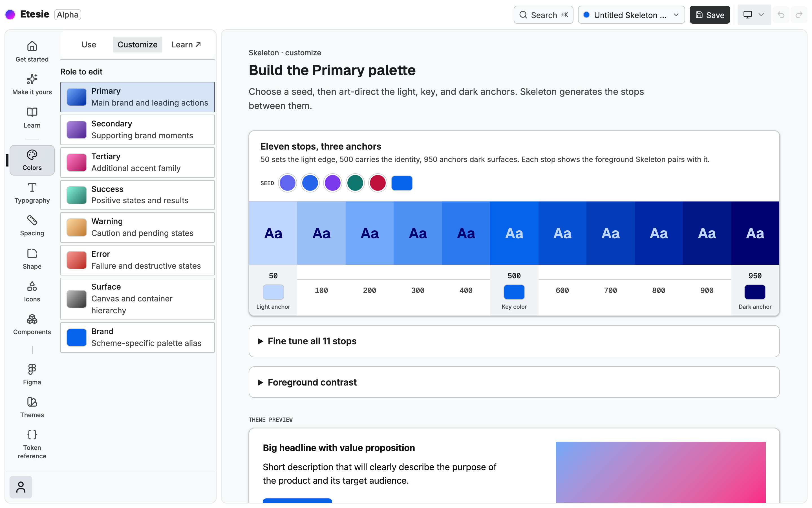Expand Fine tune all 11 stops

pyautogui.click(x=514, y=341)
